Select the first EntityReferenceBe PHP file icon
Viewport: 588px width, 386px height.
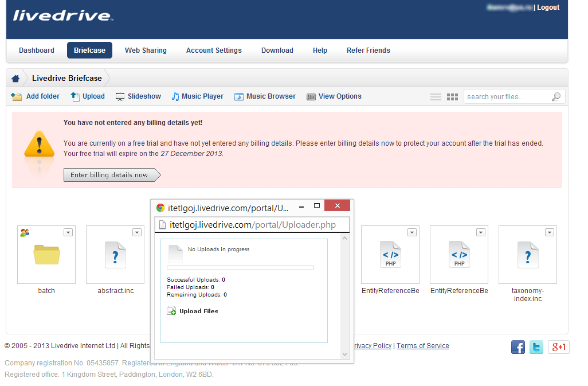click(390, 255)
